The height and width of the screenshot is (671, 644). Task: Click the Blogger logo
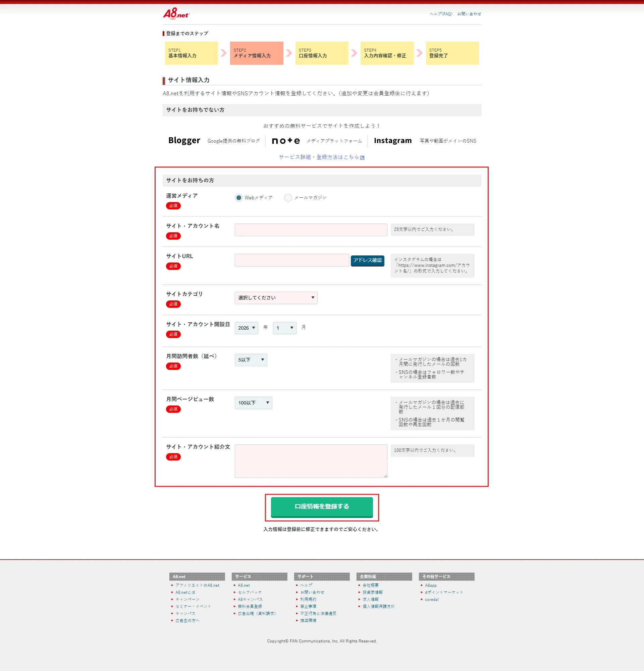pyautogui.click(x=184, y=140)
